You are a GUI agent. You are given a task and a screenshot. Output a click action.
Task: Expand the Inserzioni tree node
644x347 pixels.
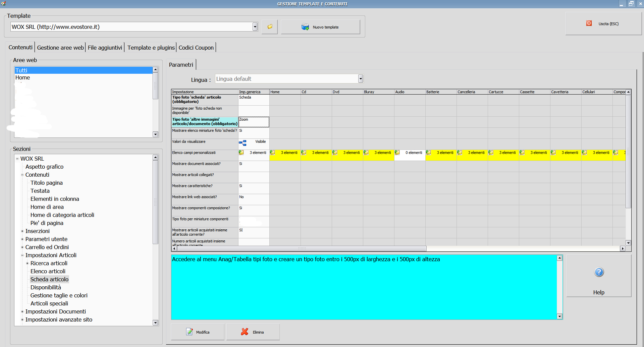pyautogui.click(x=22, y=231)
